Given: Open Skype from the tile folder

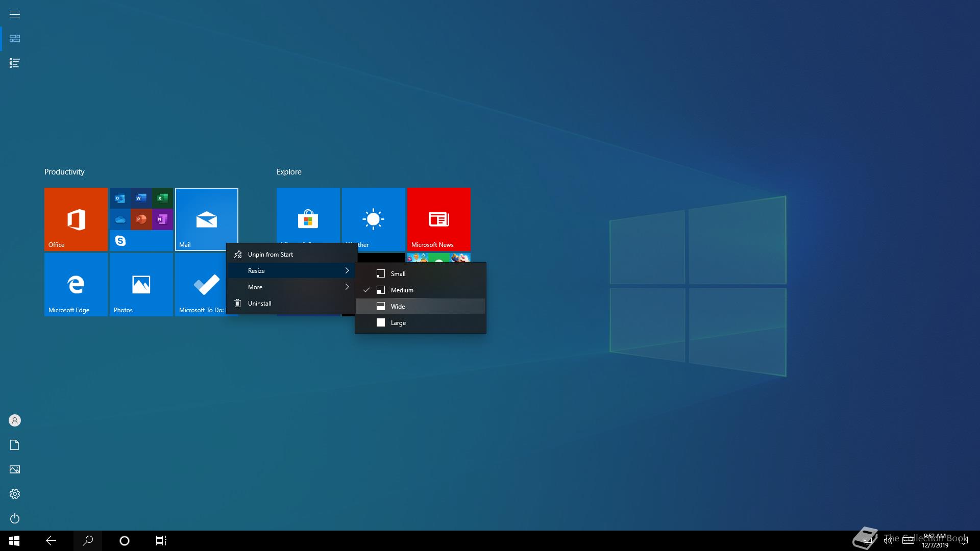Looking at the screenshot, I should tap(120, 240).
